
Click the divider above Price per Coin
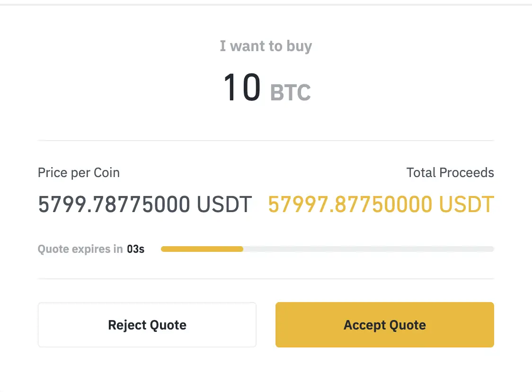pyautogui.click(x=266, y=141)
